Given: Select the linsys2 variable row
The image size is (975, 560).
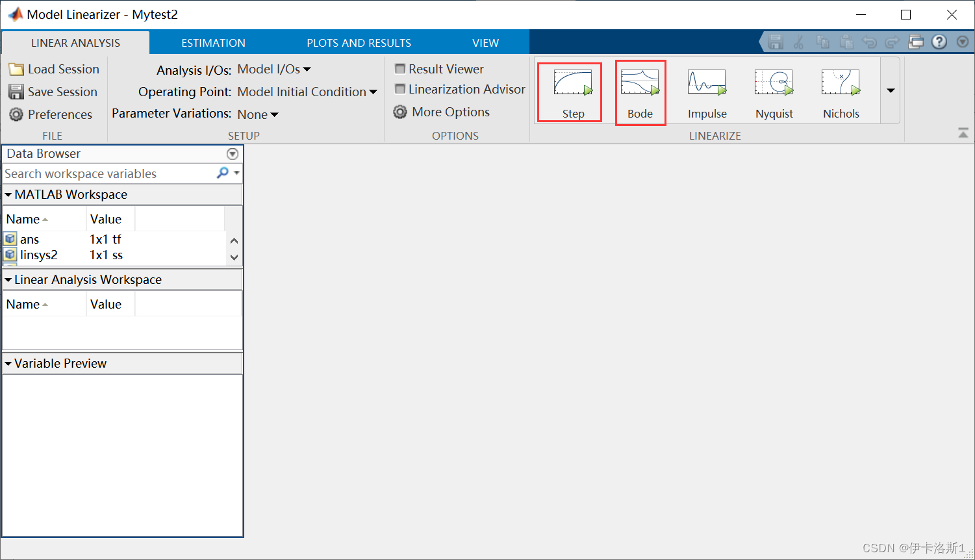Looking at the screenshot, I should [x=114, y=255].
